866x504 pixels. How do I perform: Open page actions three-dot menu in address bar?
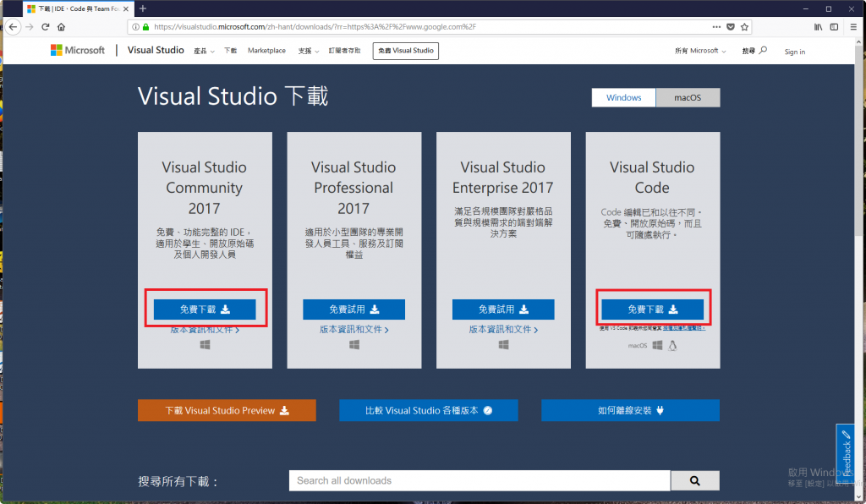click(x=716, y=26)
